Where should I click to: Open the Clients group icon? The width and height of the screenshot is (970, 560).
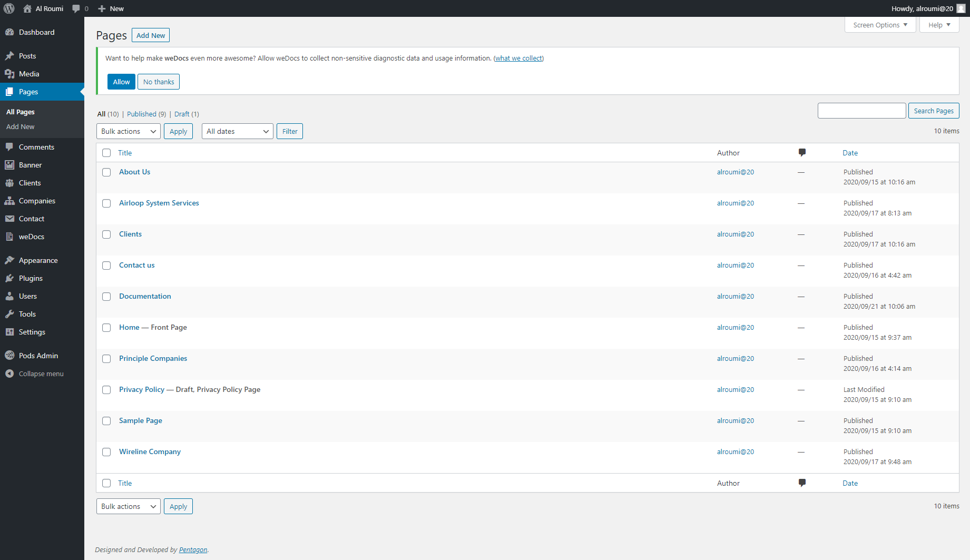pos(9,183)
